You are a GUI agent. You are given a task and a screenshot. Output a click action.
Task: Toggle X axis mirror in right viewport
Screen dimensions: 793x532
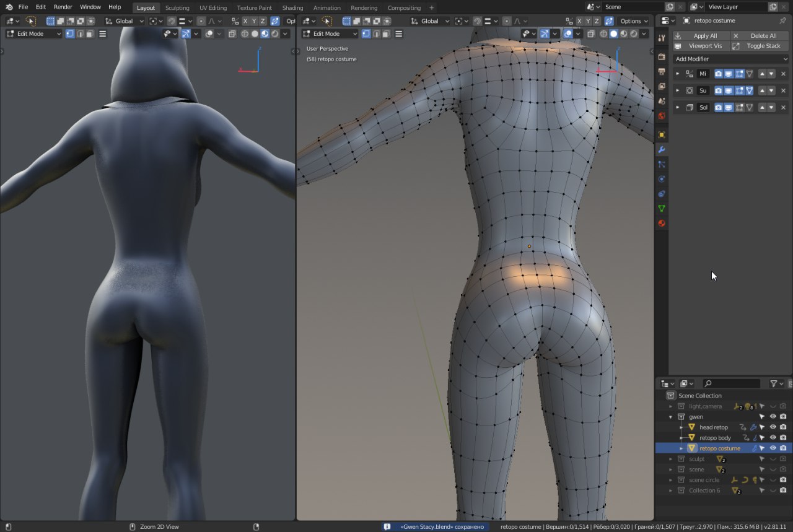tap(579, 21)
